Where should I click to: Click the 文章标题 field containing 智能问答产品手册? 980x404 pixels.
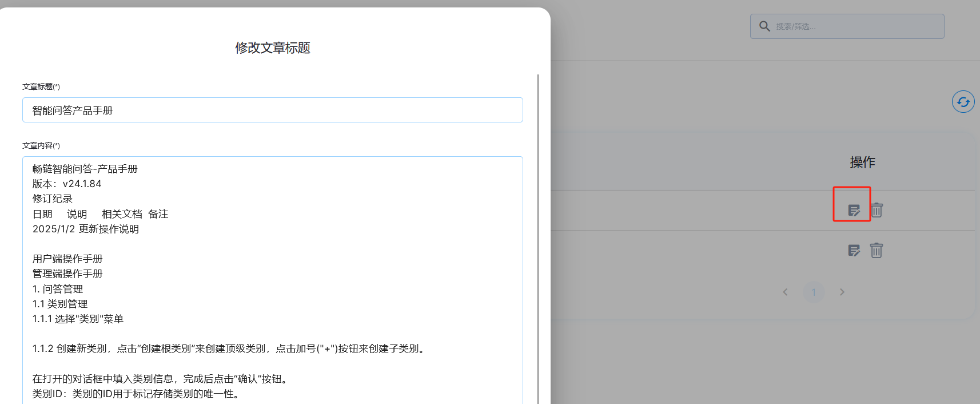point(272,110)
